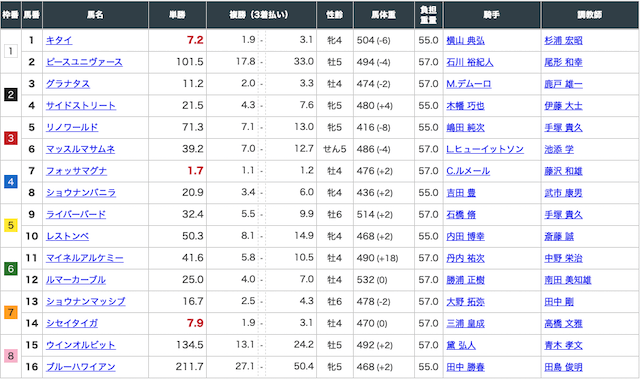Select win odds value 211.7
Viewport: 640px width, 379px height.
click(189, 366)
